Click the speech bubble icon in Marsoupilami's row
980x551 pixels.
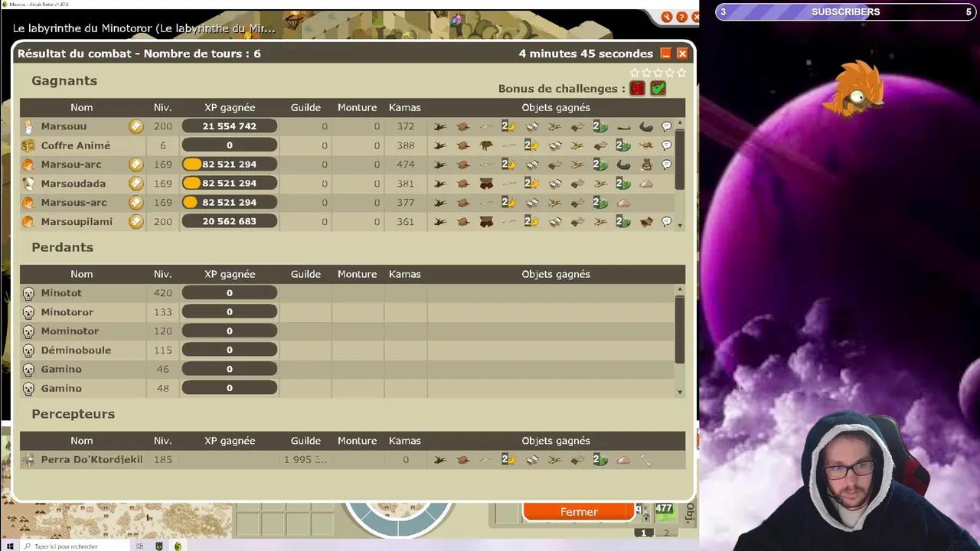(x=666, y=222)
